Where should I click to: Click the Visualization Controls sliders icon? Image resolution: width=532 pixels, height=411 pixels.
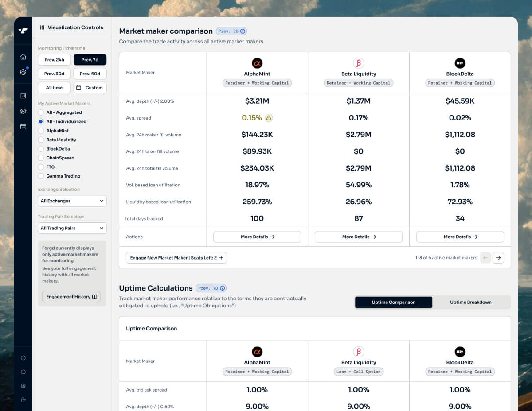pos(42,27)
